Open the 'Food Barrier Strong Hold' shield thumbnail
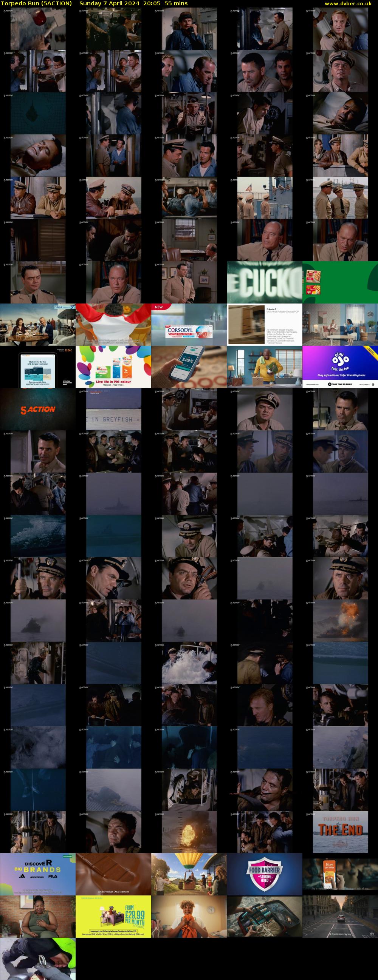 [x=265, y=874]
